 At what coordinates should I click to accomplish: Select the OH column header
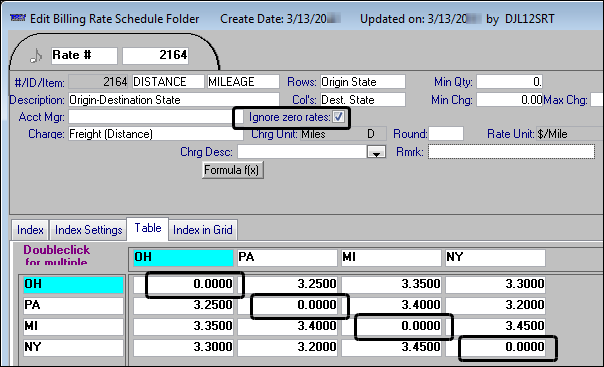pyautogui.click(x=183, y=258)
